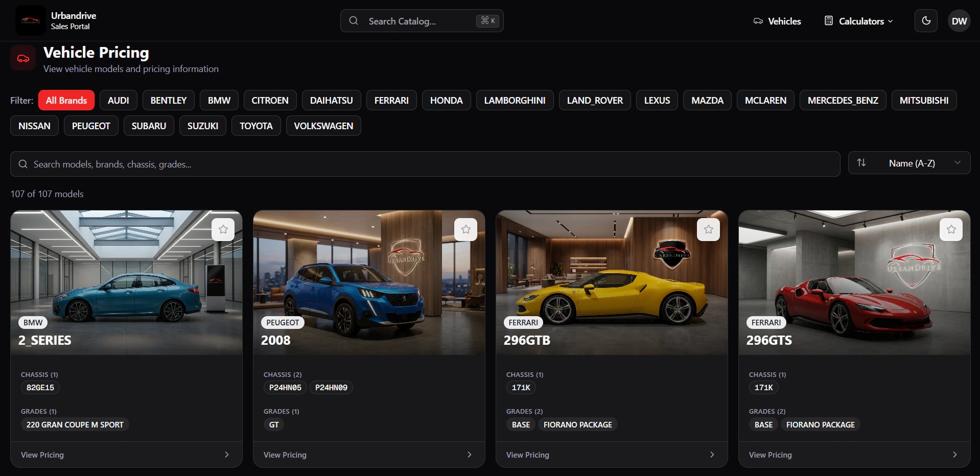Click chassis tag 82GE15
980x476 pixels.
(40, 388)
